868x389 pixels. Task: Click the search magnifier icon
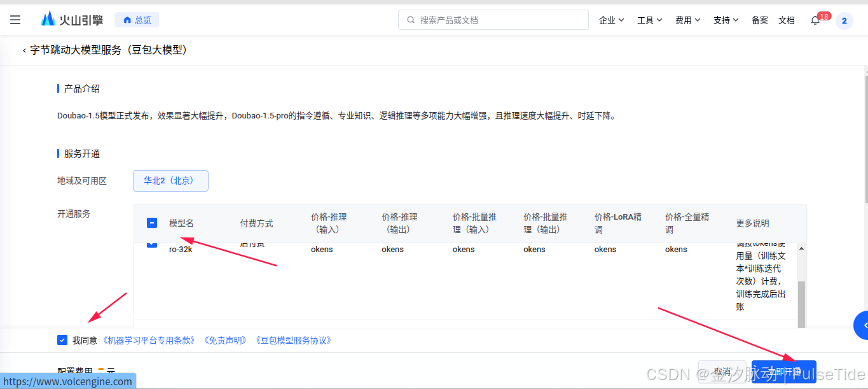[x=411, y=20]
